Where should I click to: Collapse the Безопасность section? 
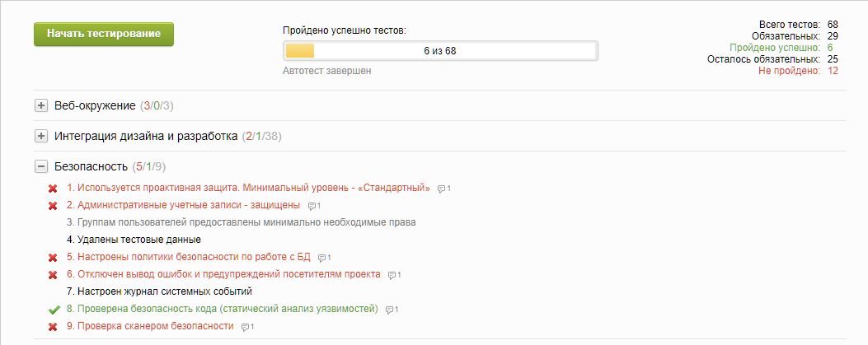[41, 166]
